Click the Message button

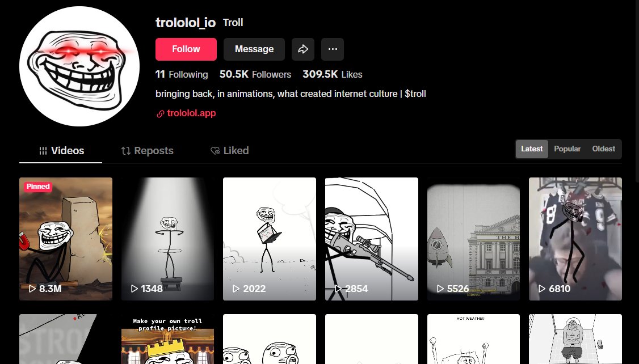pos(254,49)
